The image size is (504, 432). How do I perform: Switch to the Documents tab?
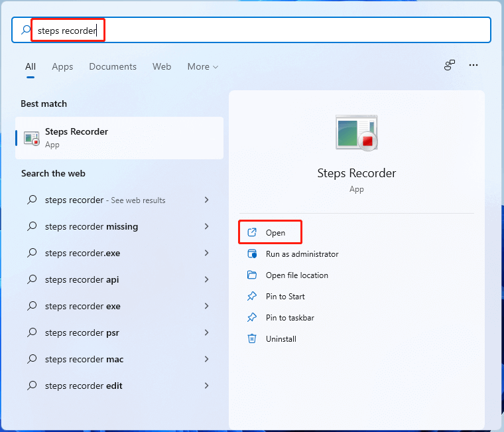click(113, 66)
